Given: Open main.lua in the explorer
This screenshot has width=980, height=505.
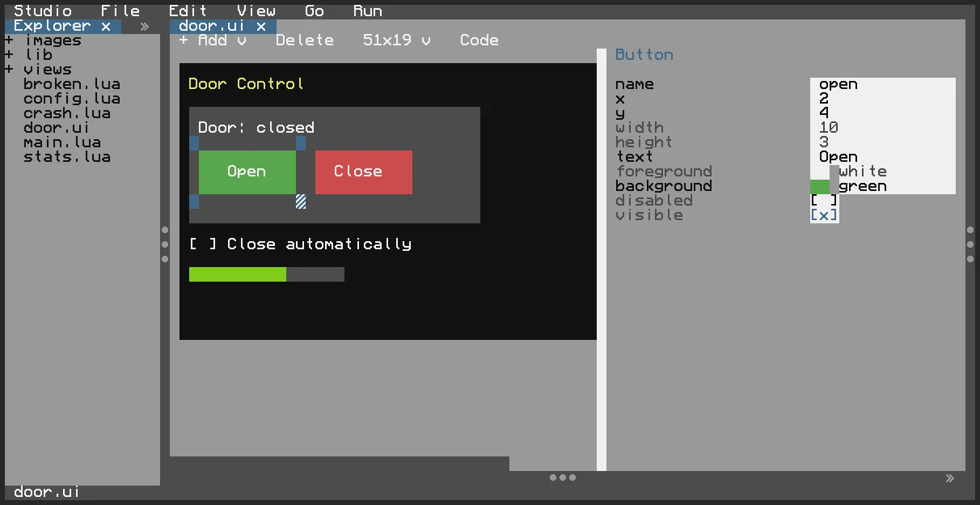Looking at the screenshot, I should pyautogui.click(x=62, y=142).
